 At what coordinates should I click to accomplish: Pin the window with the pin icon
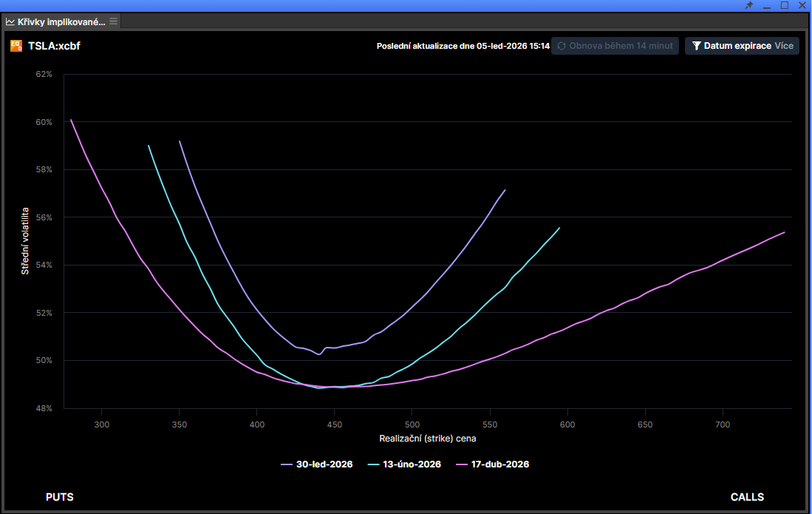[x=749, y=5]
